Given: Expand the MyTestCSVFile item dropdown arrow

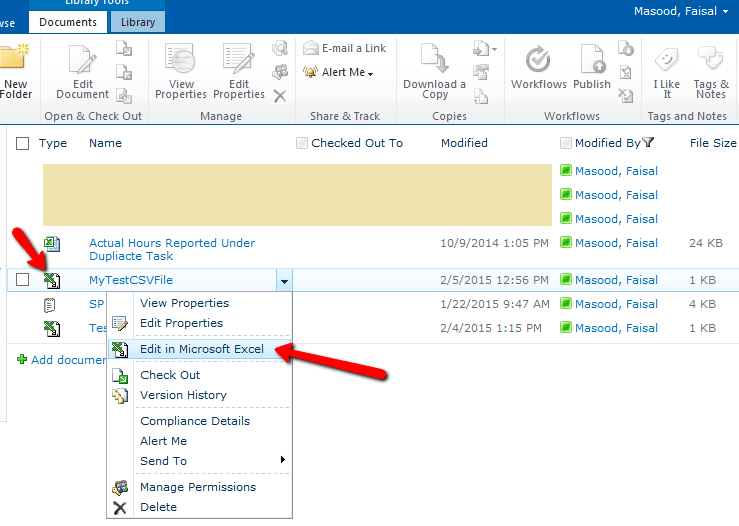Looking at the screenshot, I should pyautogui.click(x=284, y=281).
